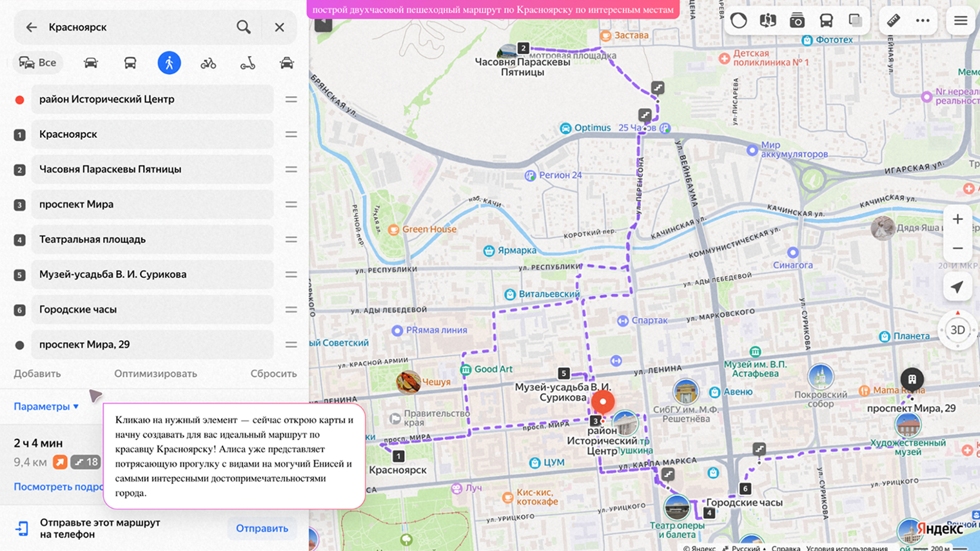Switch to scooter route mode
The image size is (980, 551).
click(248, 63)
